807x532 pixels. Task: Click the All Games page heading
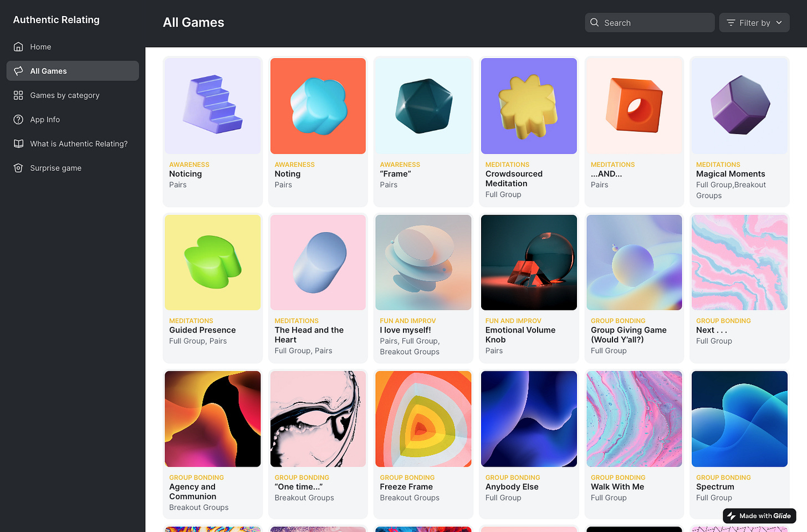click(x=193, y=23)
